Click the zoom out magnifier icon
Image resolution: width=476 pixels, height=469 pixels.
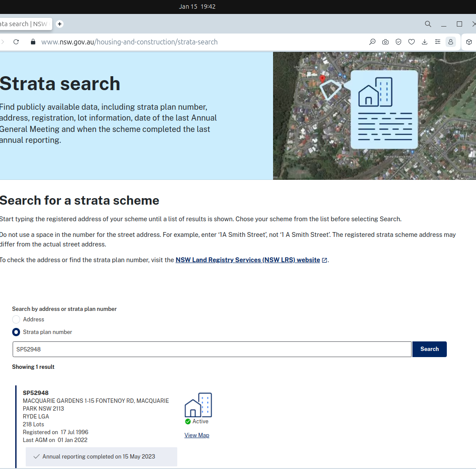(372, 42)
